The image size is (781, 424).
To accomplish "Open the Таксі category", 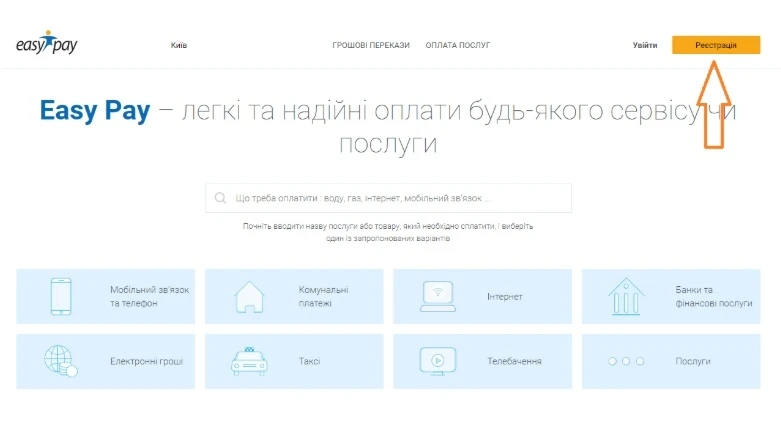I will coord(294,361).
